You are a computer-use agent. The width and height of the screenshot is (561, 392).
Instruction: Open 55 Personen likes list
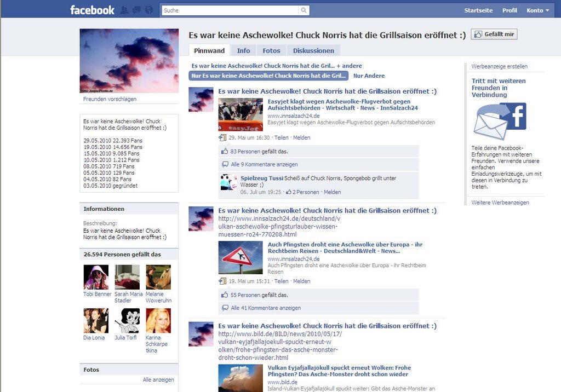click(245, 295)
